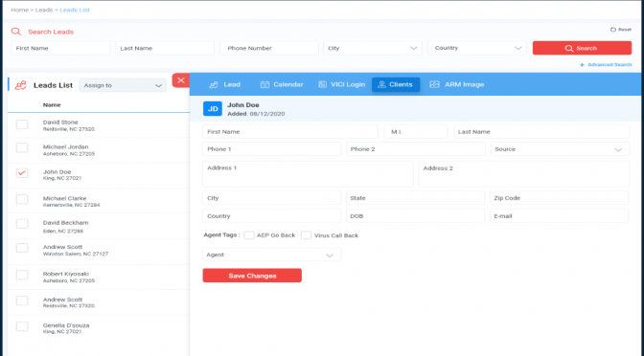The height and width of the screenshot is (356, 644).
Task: Click the red Search button
Action: [x=582, y=48]
